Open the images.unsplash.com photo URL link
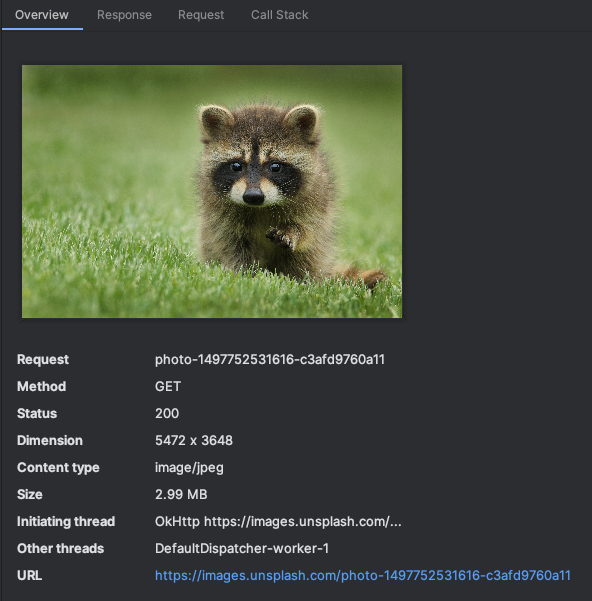 coord(362,575)
